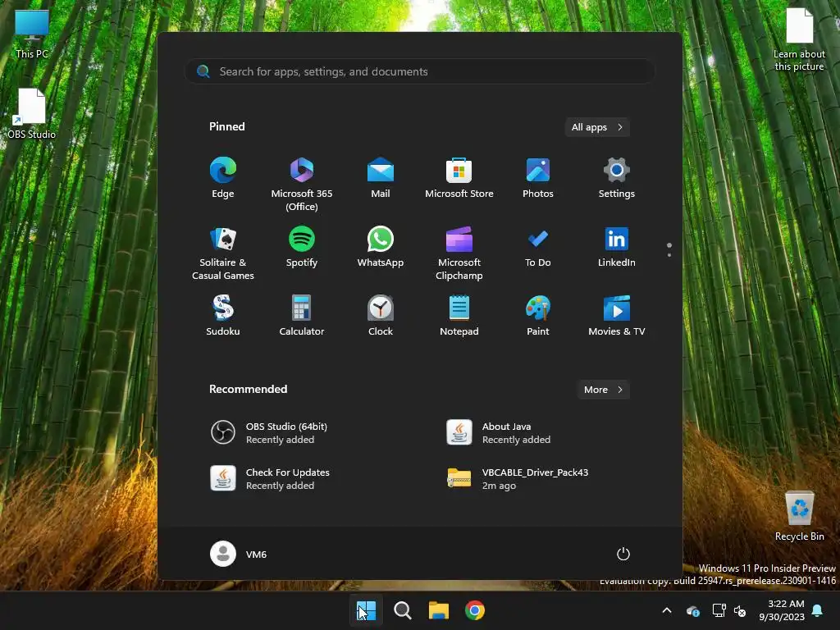Start Solitaire & Casual Games
This screenshot has height=630, width=840.
223,253
